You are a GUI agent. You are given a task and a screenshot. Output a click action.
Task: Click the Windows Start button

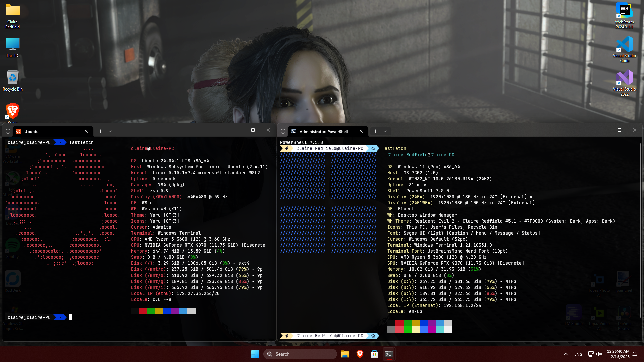click(x=255, y=354)
